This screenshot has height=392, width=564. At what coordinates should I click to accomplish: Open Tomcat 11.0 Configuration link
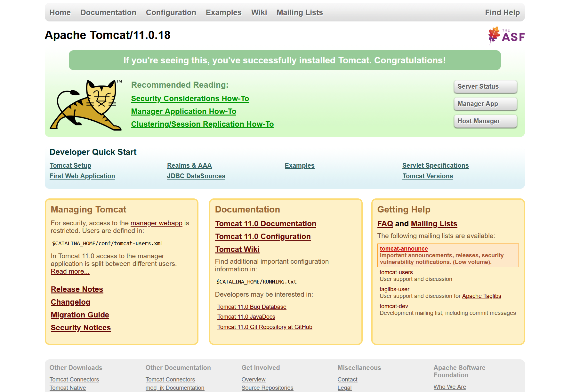(263, 236)
